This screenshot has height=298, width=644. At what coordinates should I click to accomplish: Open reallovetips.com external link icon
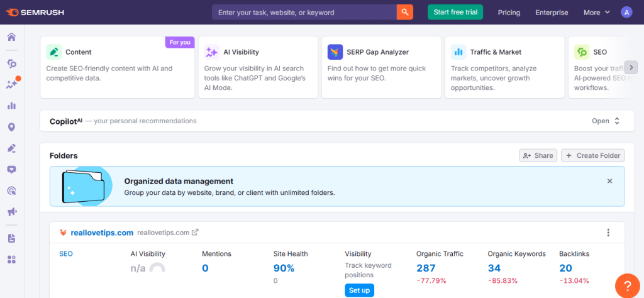coord(195,233)
